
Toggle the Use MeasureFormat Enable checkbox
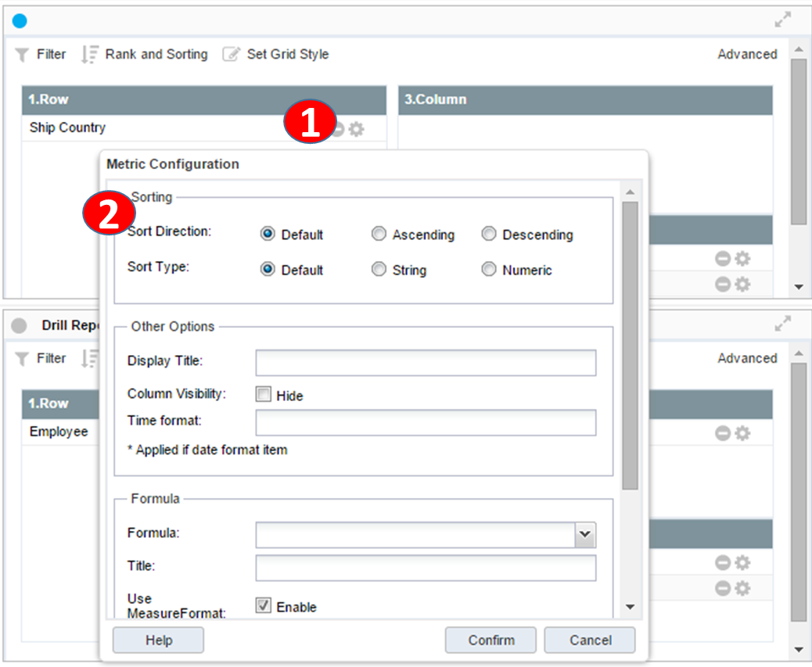click(x=264, y=606)
